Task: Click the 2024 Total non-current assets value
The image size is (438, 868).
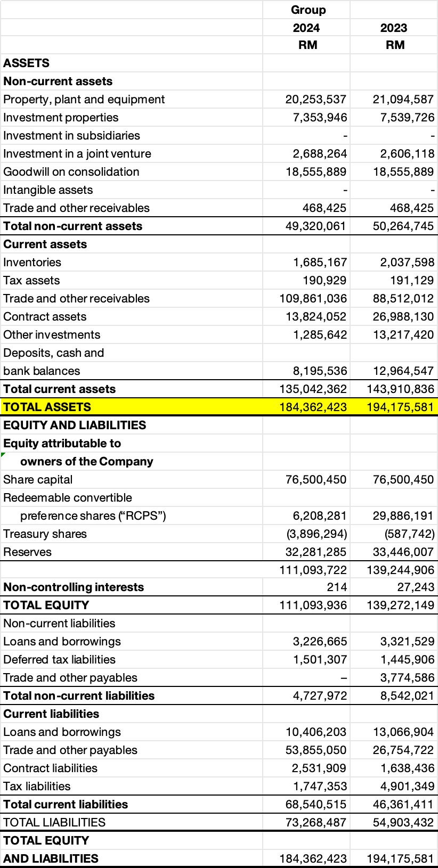Action: click(x=315, y=226)
